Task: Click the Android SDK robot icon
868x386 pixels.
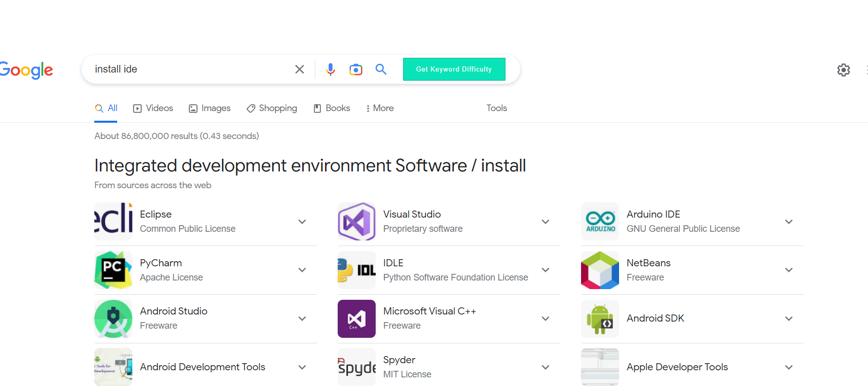Action: click(x=600, y=319)
